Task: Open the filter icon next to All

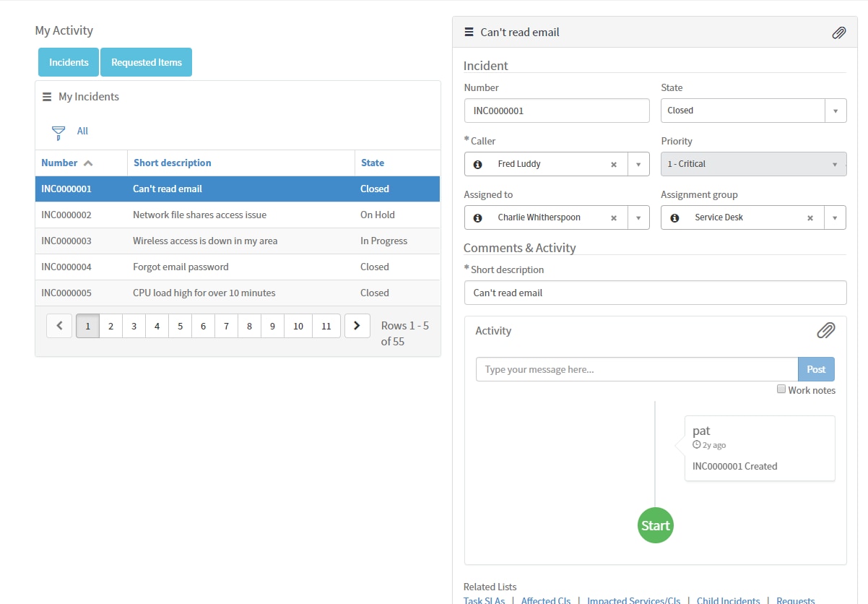Action: pos(58,131)
